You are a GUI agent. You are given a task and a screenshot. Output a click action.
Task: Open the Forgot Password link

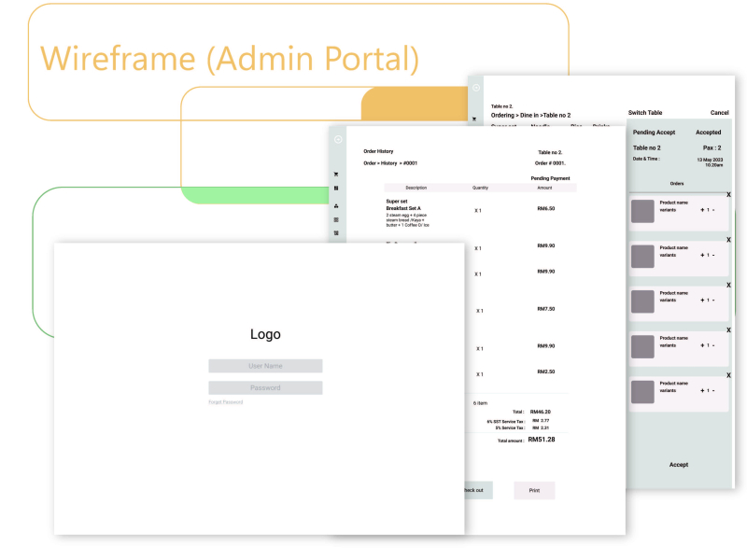[225, 402]
